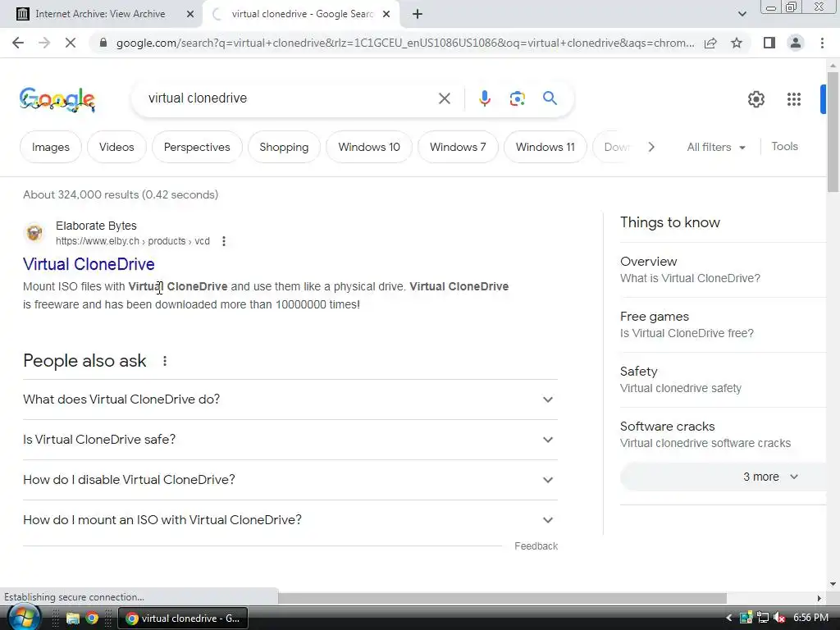Open People also ask options menu
Viewport: 840px width, 630px height.
tap(164, 361)
